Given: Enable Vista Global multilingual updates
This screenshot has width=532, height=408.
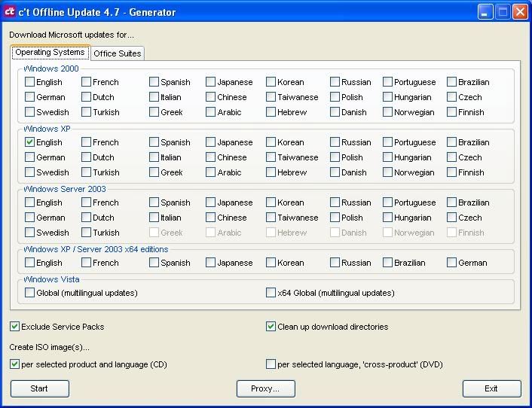Looking at the screenshot, I should pos(29,292).
